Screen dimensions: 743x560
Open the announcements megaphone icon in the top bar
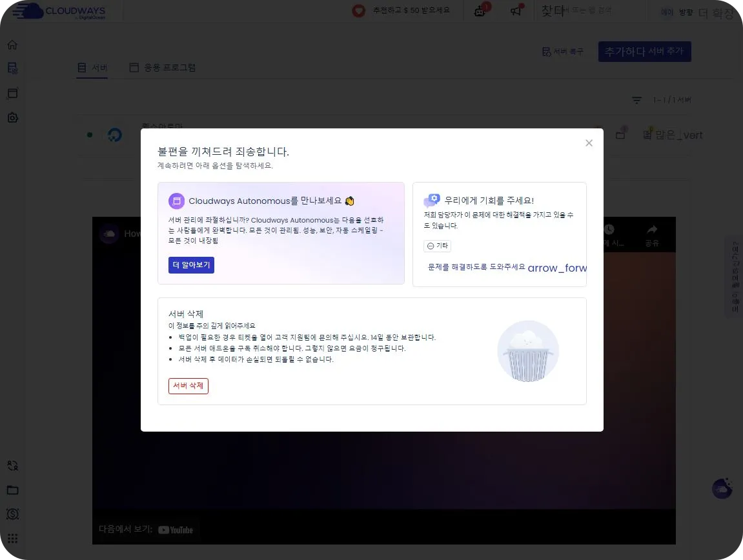(x=515, y=11)
